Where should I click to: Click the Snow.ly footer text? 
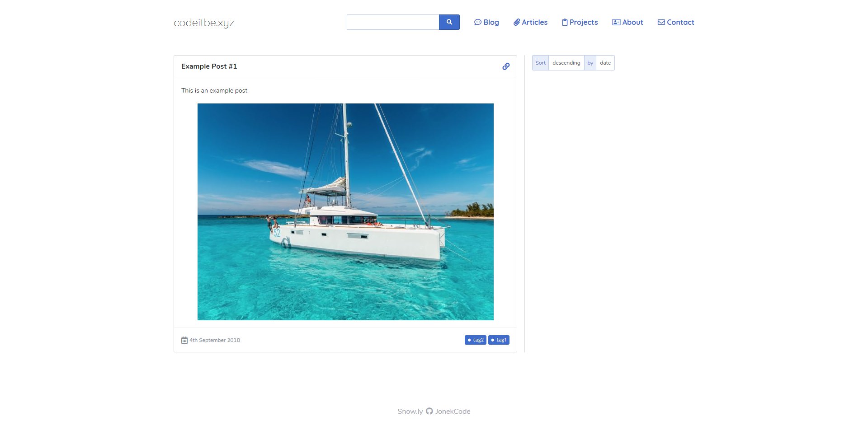click(x=410, y=411)
